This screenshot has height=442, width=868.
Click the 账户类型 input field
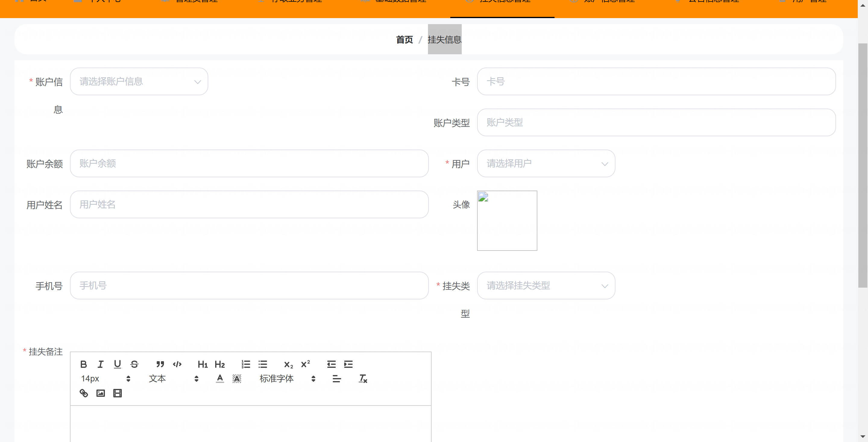(656, 122)
